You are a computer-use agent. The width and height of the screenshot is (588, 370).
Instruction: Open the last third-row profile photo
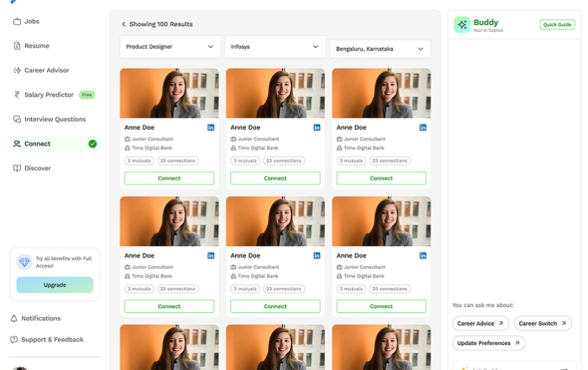(x=381, y=347)
